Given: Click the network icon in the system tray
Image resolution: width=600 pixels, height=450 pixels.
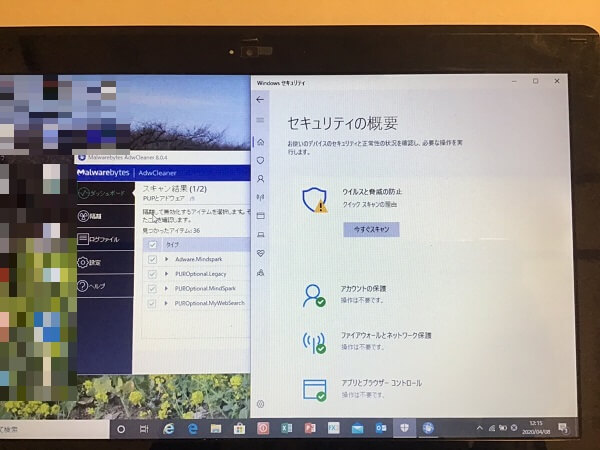Looking at the screenshot, I should pyautogui.click(x=492, y=428).
